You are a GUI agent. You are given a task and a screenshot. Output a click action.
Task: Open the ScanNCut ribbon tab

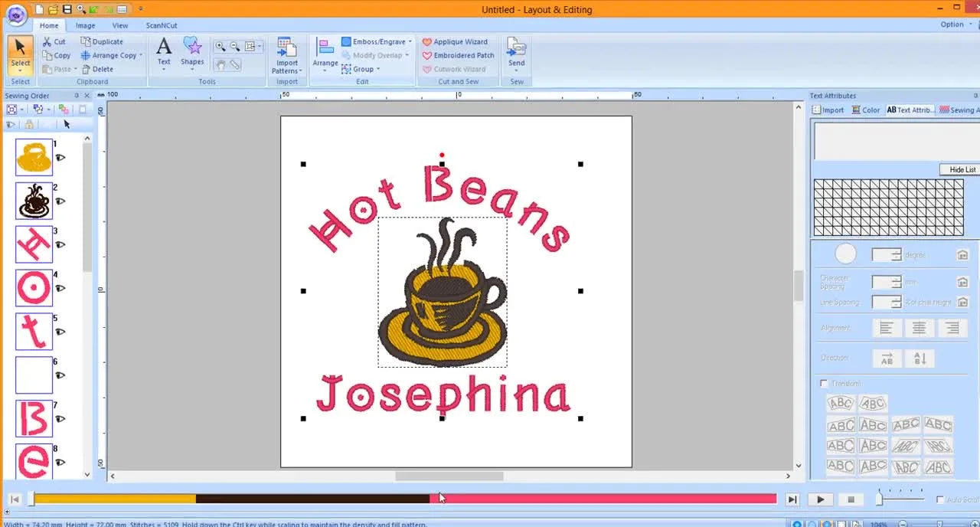click(x=162, y=25)
